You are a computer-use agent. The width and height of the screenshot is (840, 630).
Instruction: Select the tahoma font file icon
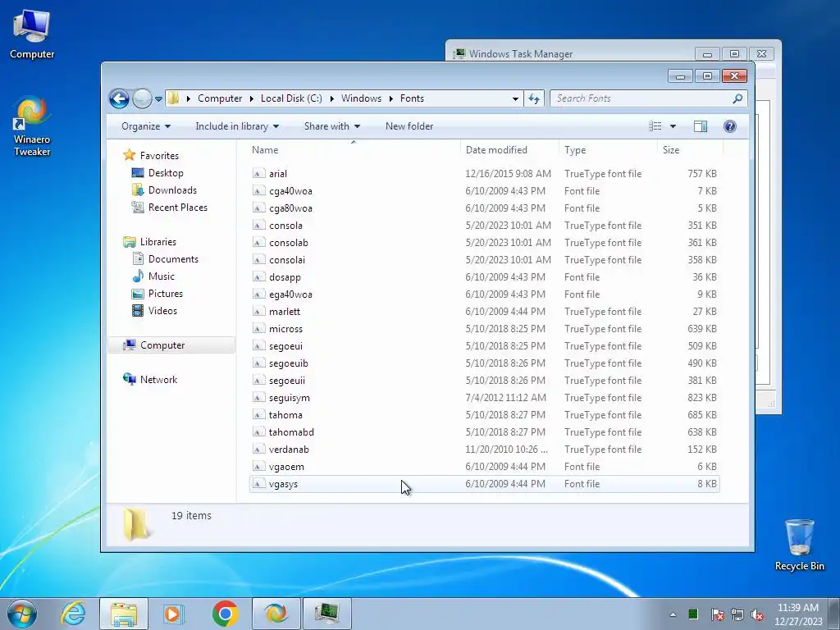coord(258,415)
